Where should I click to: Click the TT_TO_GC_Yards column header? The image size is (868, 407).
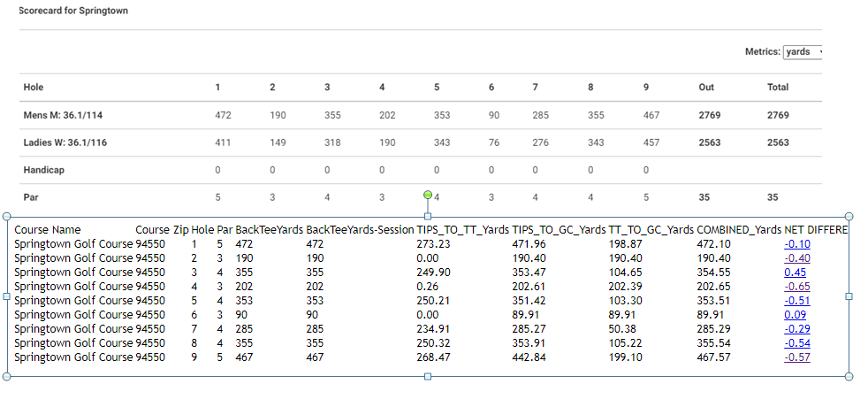(651, 230)
